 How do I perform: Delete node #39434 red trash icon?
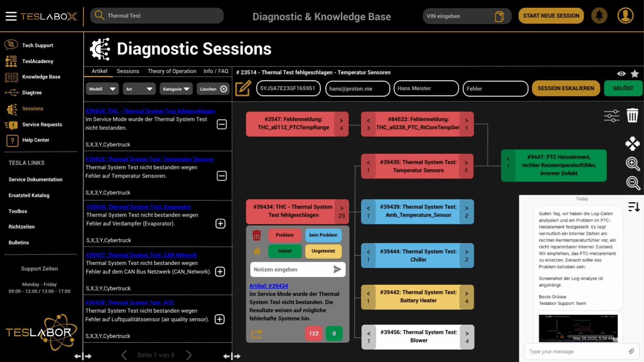pos(257,235)
